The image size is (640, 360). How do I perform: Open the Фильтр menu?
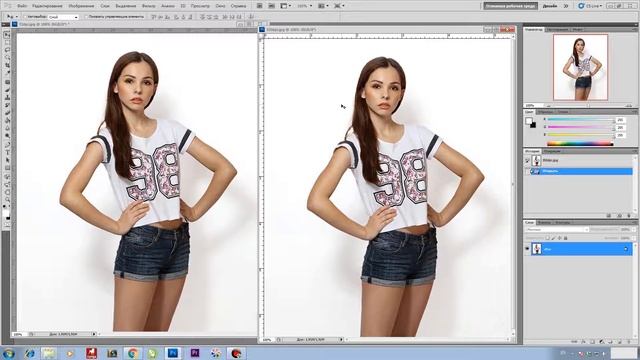149,6
